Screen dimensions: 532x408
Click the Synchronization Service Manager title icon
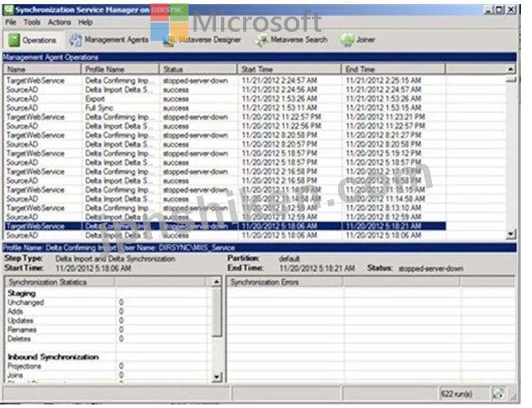point(8,10)
